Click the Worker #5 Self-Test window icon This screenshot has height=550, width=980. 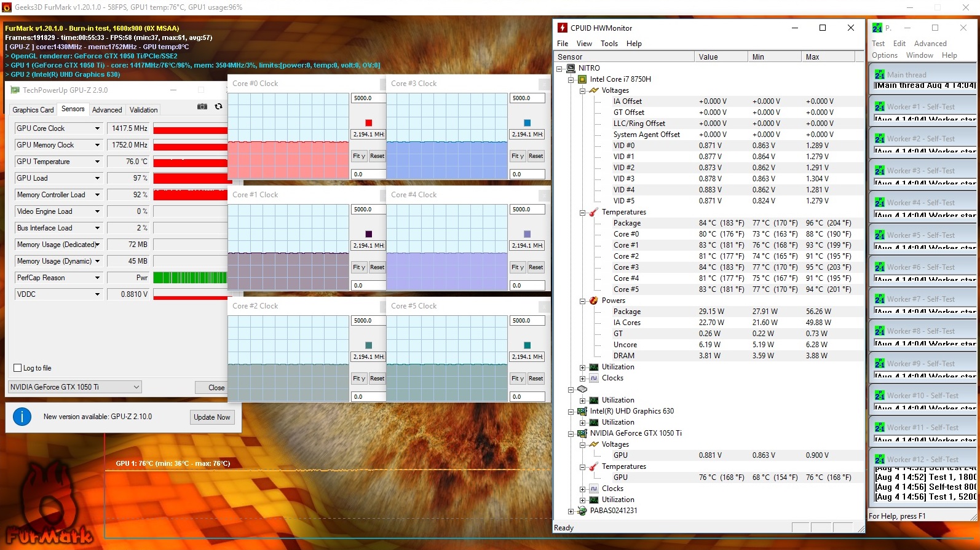point(880,235)
